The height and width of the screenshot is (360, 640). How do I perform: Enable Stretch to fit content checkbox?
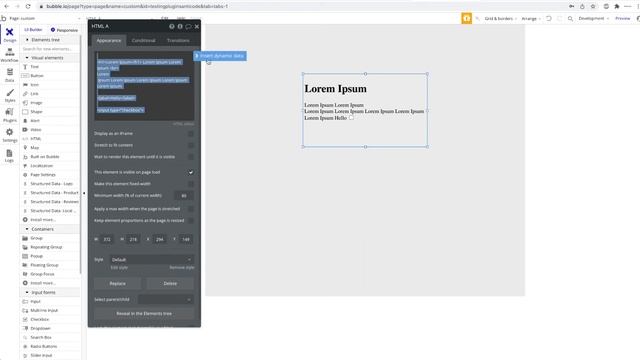click(191, 145)
